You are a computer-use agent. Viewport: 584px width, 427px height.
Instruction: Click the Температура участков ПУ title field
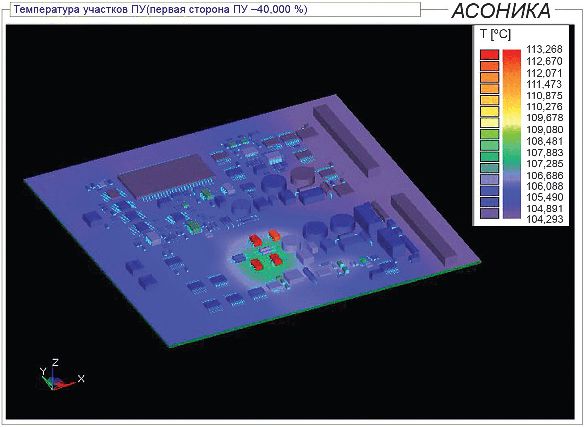point(215,9)
